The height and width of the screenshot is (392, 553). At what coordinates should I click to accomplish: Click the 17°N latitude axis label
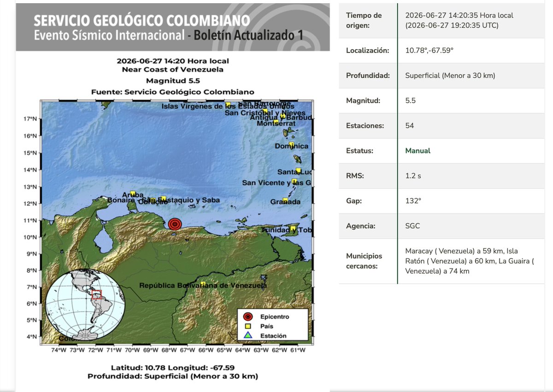click(30, 119)
